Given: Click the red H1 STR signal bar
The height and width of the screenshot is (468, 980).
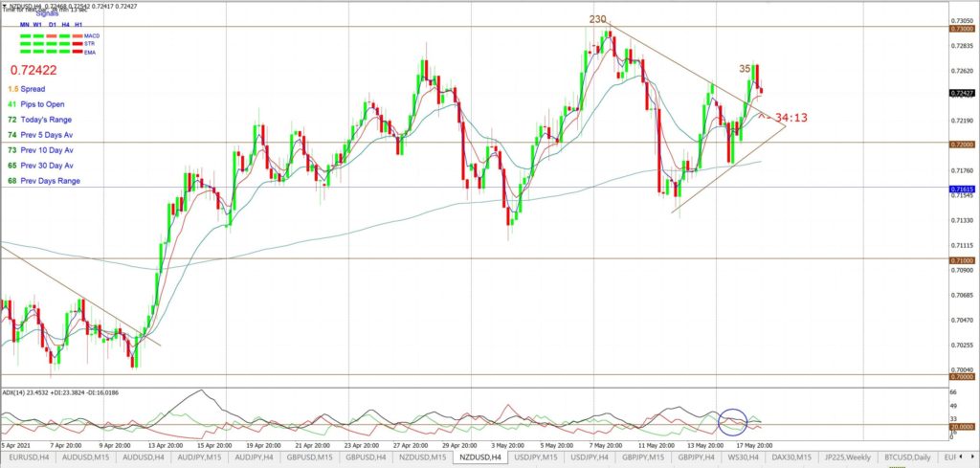Looking at the screenshot, I should click(x=78, y=44).
